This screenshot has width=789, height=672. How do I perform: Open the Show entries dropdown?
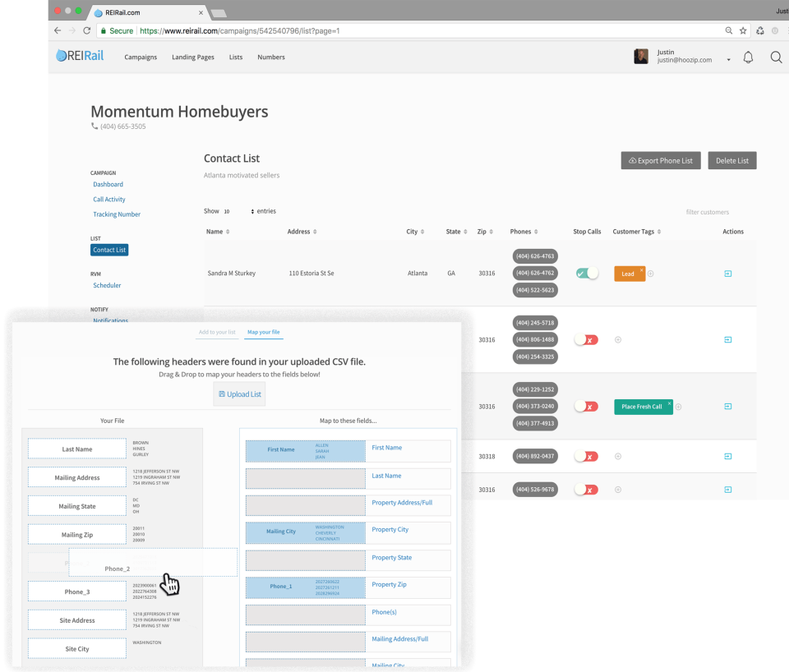(235, 210)
